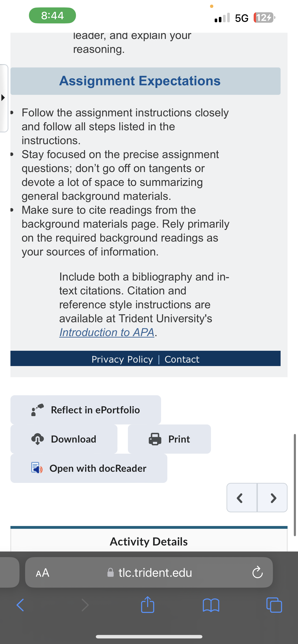Tap the Safari back arrow
The width and height of the screenshot is (298, 644).
[x=20, y=605]
